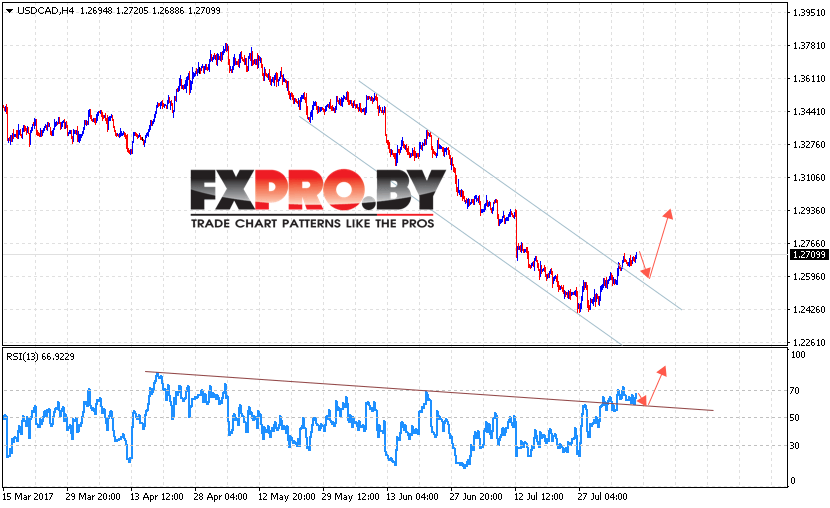Click the 29 May 12:00 time label

coord(350,496)
